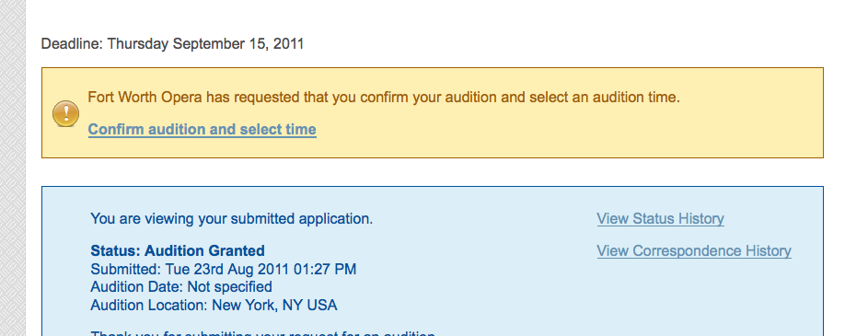Click the Status: Audition Granted heading
The image size is (868, 336).
(x=178, y=250)
